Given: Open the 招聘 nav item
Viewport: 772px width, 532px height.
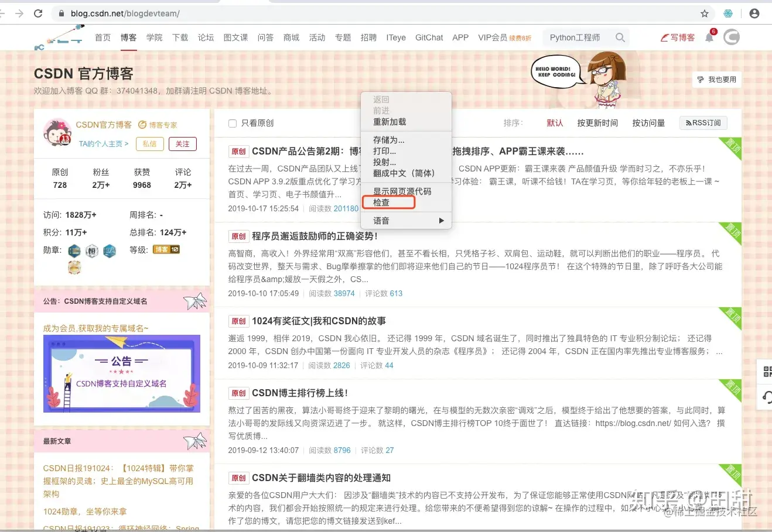Looking at the screenshot, I should pos(369,37).
